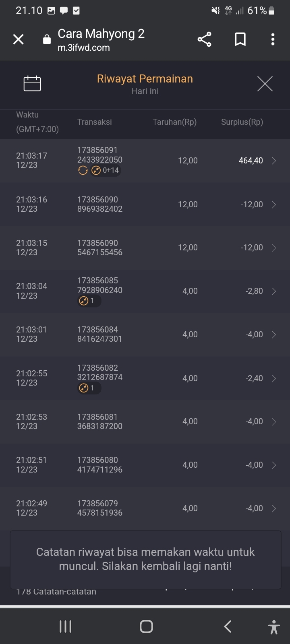The width and height of the screenshot is (290, 644).
Task: Open details chevron for 21:02:49 row
Action: pos(274,508)
